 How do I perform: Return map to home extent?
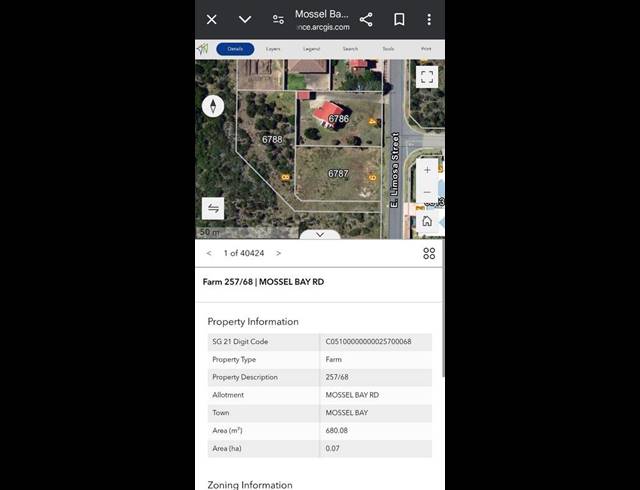point(427,221)
